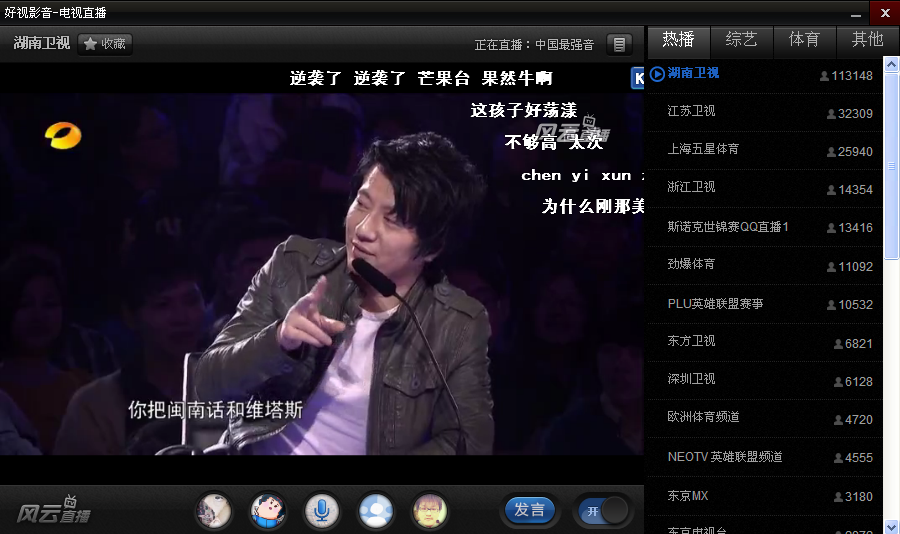Open the PLU英雄联盟赛事 channel
Image resolution: width=900 pixels, height=534 pixels.
(715, 303)
